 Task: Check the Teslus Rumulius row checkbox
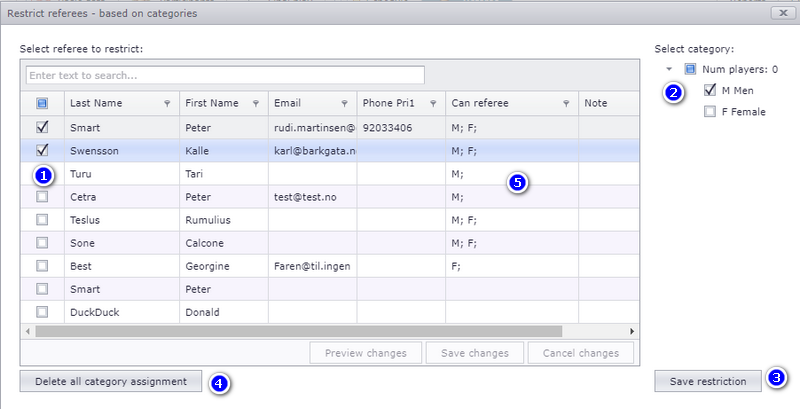[42, 220]
